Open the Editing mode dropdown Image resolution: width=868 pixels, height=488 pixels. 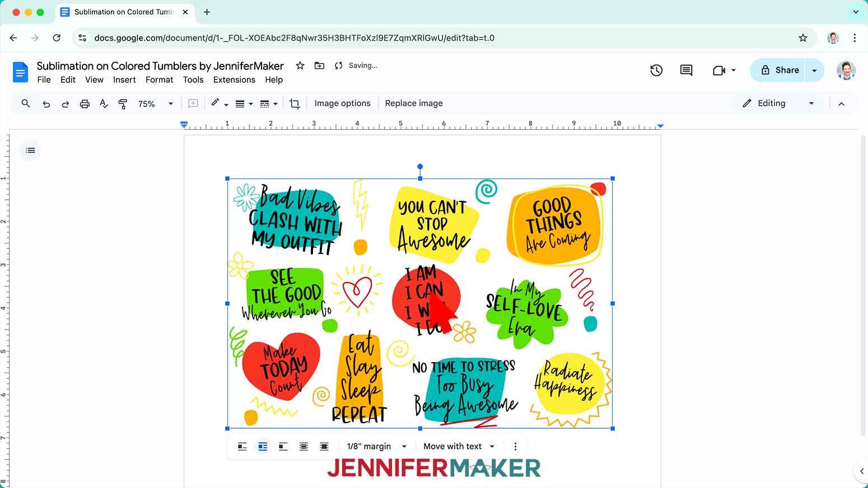click(778, 104)
